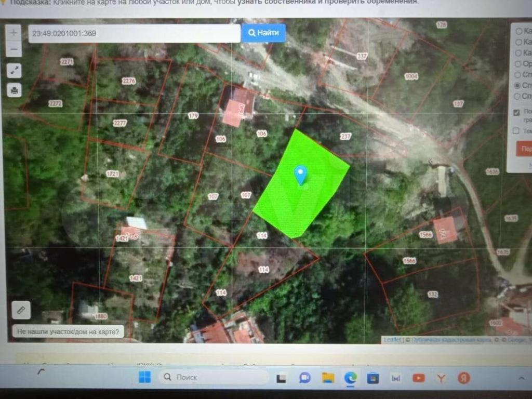Zoom in on the cadastral map

tap(14, 32)
